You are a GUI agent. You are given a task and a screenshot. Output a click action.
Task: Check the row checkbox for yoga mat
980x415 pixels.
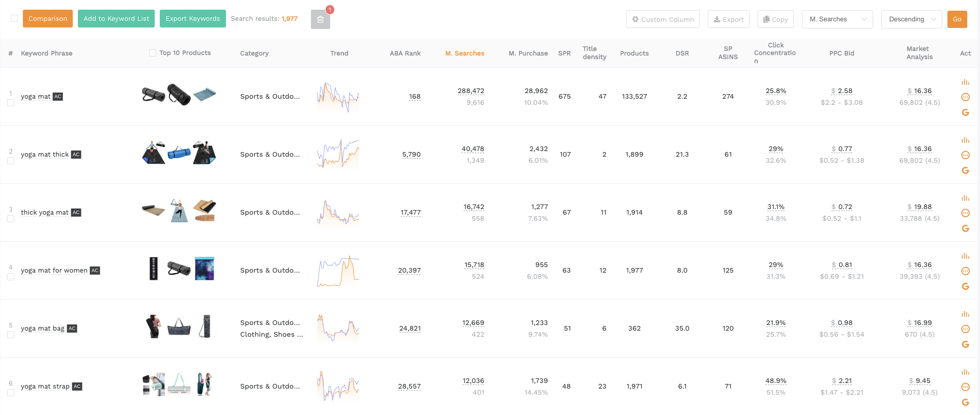click(x=11, y=103)
